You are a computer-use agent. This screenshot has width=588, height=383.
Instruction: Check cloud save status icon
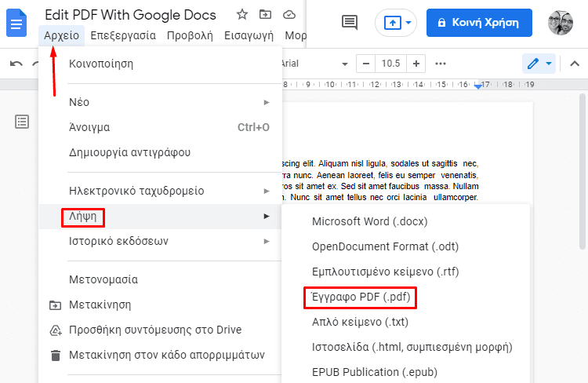point(289,15)
